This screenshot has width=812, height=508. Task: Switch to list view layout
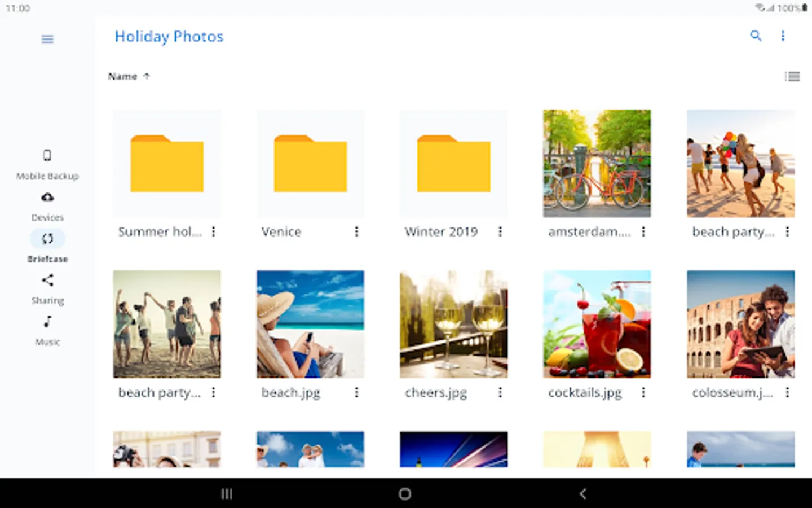tap(792, 76)
